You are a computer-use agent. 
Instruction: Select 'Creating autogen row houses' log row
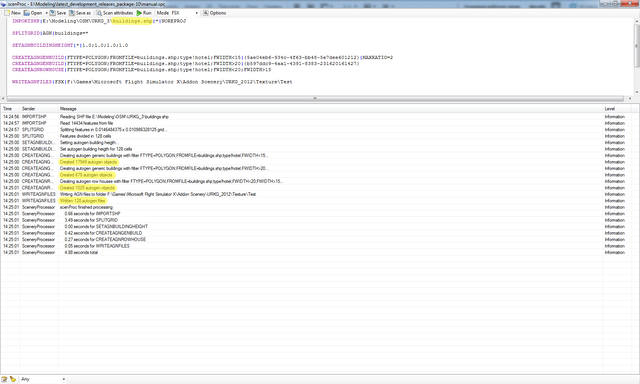click(x=320, y=182)
